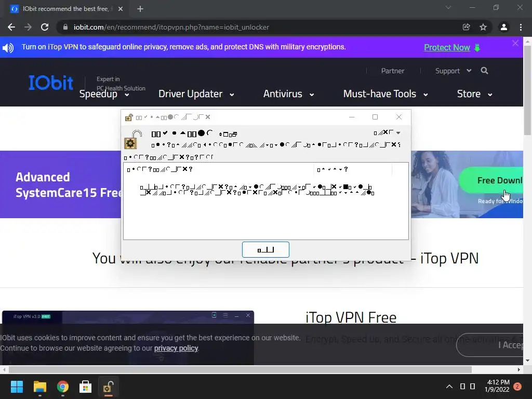Open the Speedup menu
Screen dimensions: 532x399
point(104,94)
